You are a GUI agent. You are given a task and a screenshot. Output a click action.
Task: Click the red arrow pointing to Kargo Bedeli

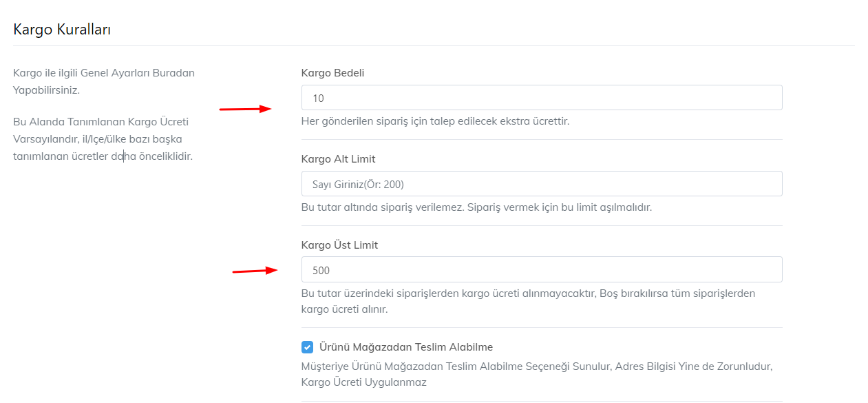pyautogui.click(x=245, y=109)
